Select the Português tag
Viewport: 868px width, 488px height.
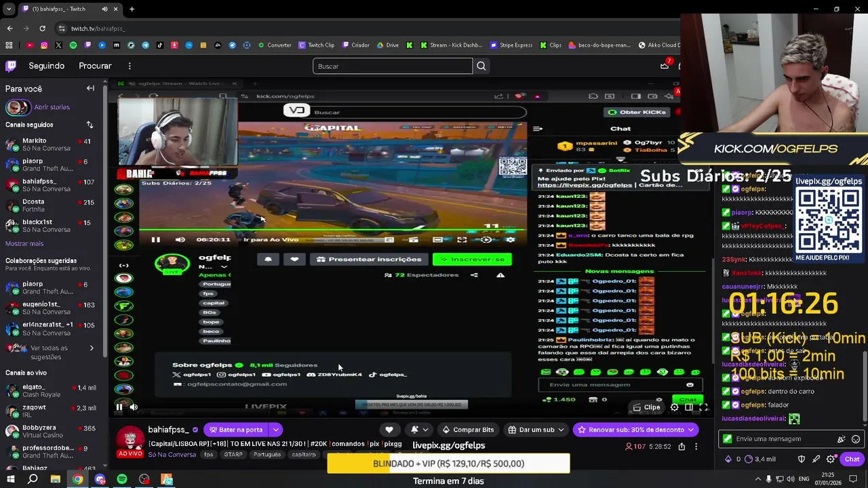click(267, 454)
